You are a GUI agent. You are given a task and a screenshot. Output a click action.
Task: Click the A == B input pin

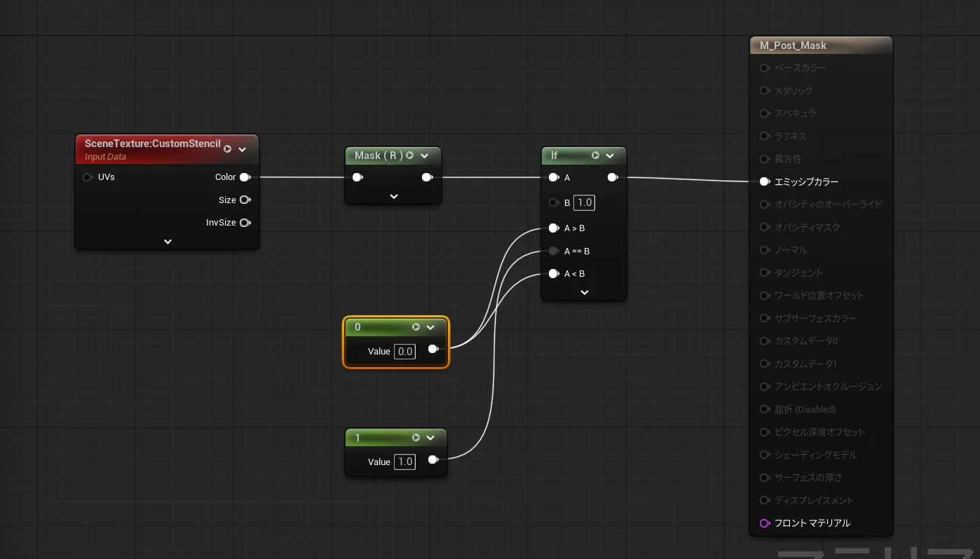[554, 251]
